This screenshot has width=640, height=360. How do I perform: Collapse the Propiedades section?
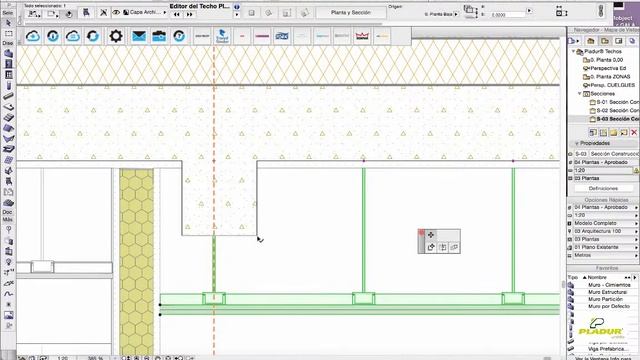[x=576, y=143]
